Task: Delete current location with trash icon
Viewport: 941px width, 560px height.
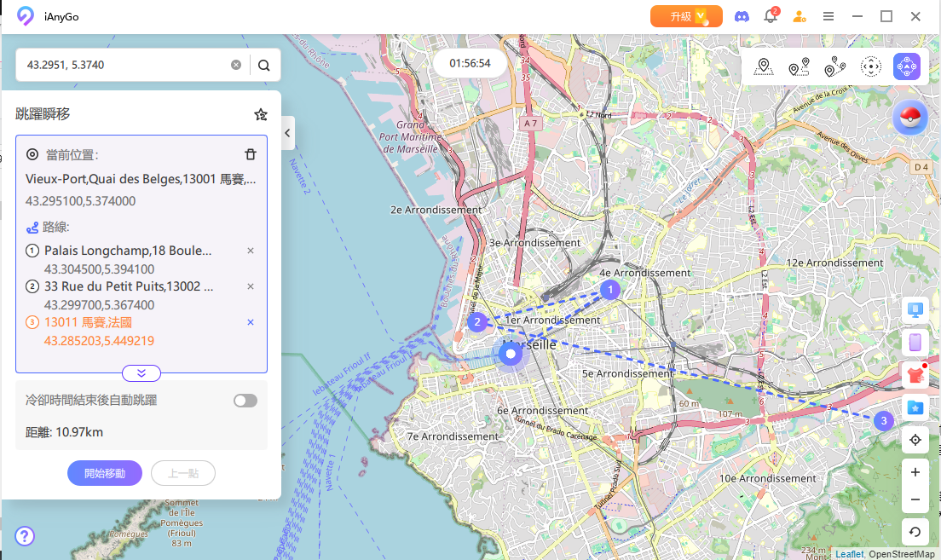Action: tap(251, 154)
